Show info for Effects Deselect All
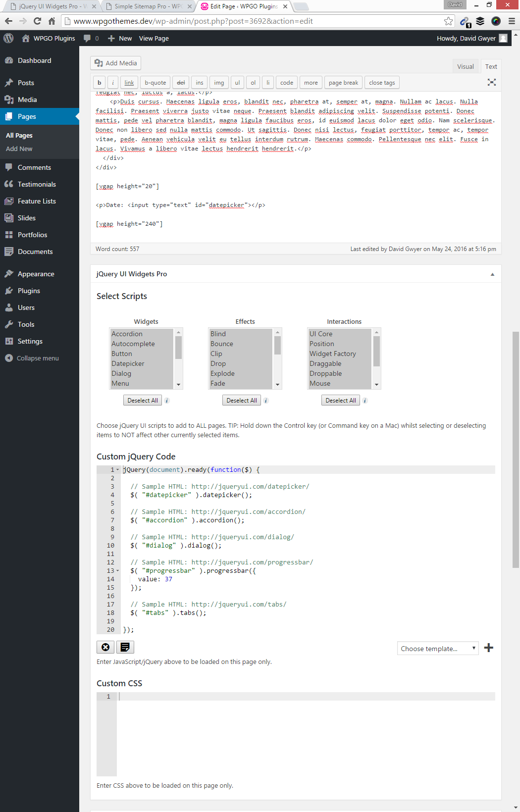 [266, 401]
